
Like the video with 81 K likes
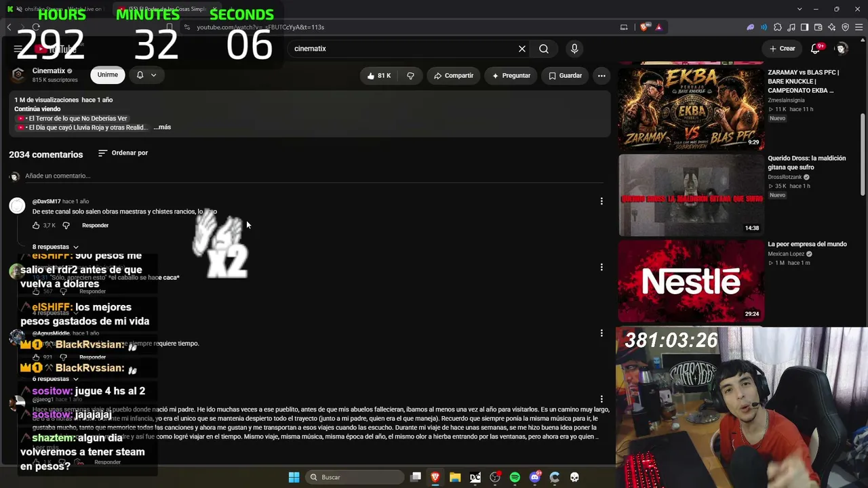point(379,76)
